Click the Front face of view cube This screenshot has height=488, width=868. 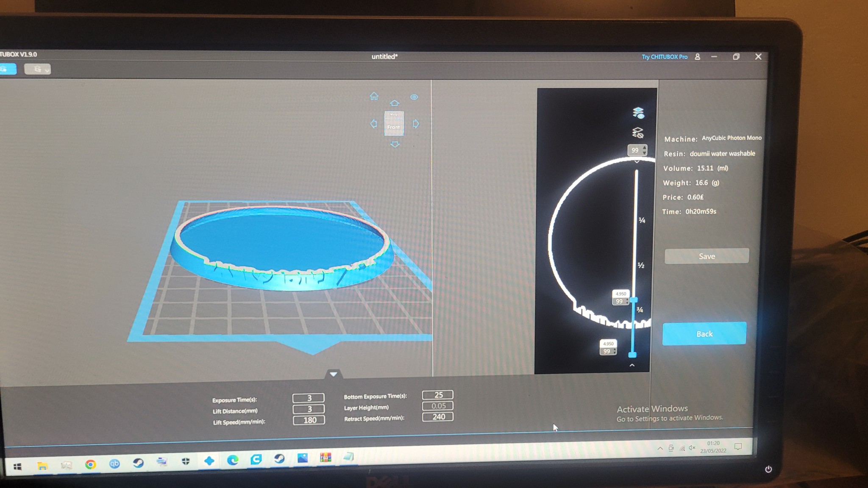394,126
